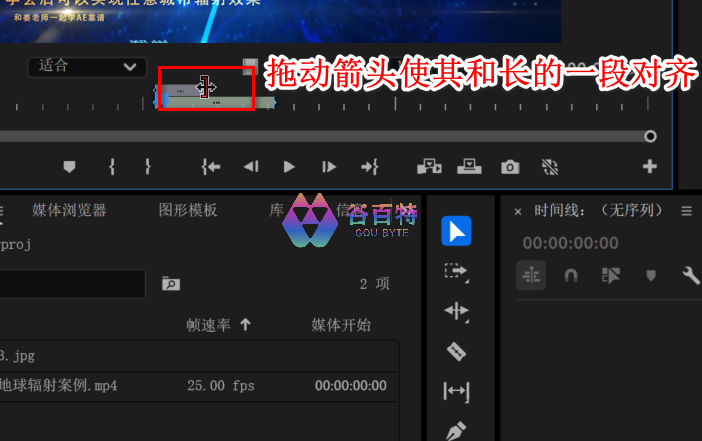Toggle timeline snapping magnet
Viewport: 702px width, 441px height.
(571, 275)
